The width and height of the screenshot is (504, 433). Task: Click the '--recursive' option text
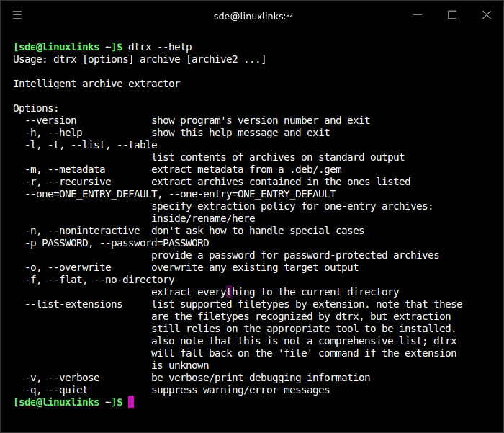click(79, 182)
